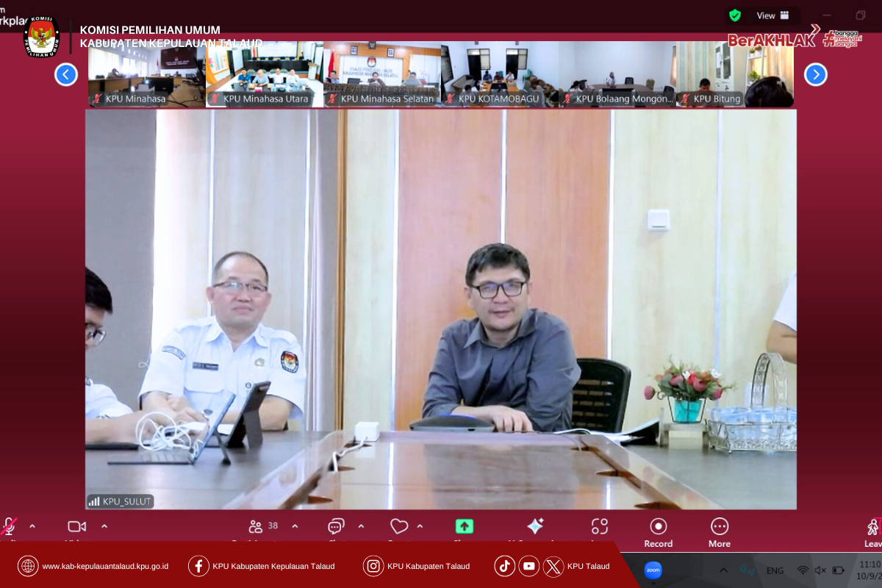The height and width of the screenshot is (588, 882).
Task: Open the More options menu
Action: click(720, 531)
